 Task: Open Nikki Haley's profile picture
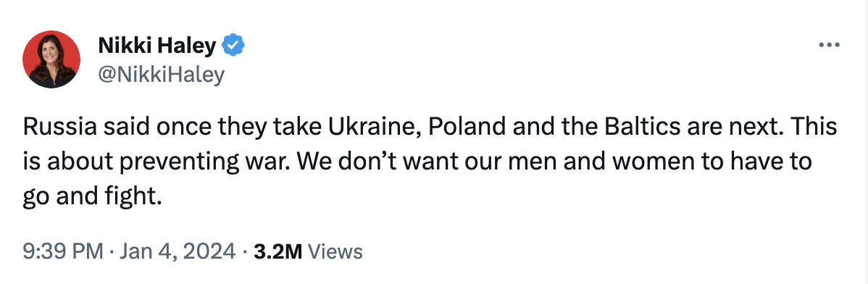coord(51,59)
